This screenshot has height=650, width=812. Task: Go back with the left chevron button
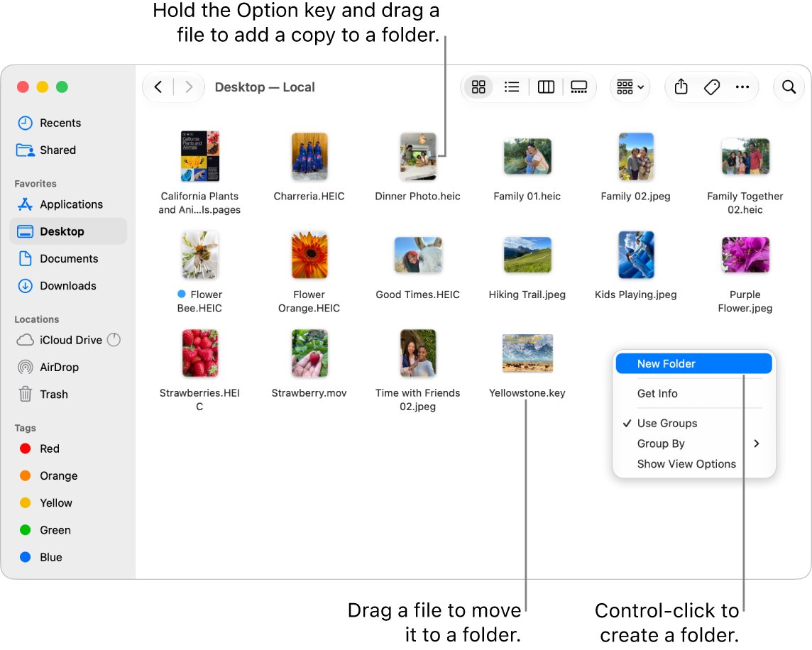point(158,87)
